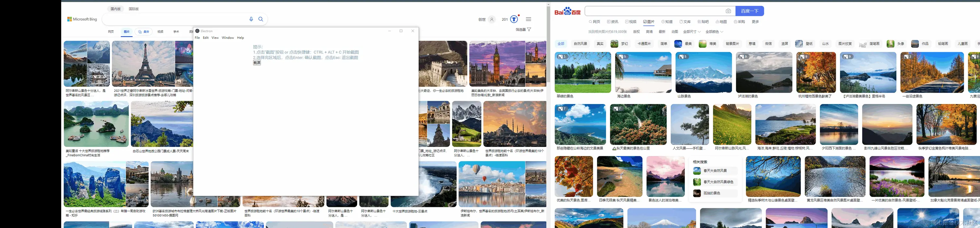
Task: Switch to Bing 网页 tab
Action: [x=111, y=31]
